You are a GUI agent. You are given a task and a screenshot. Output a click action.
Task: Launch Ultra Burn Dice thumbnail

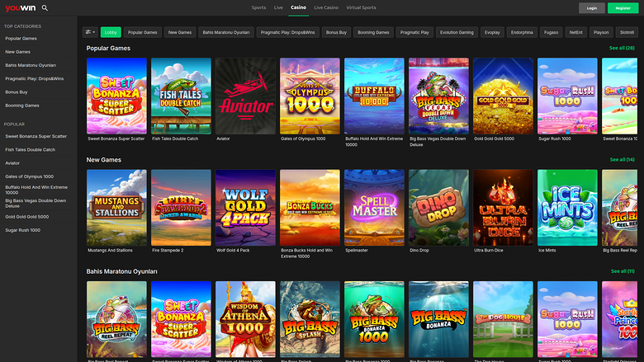click(503, 208)
